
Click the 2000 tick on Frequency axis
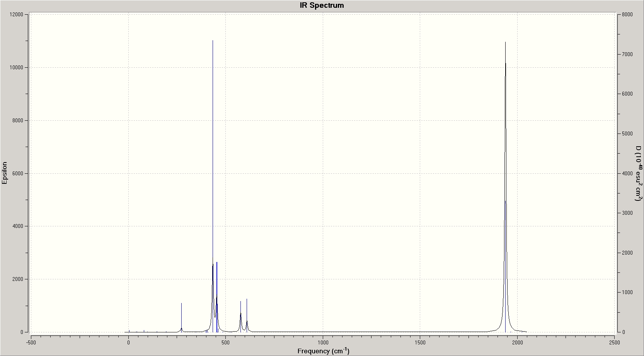click(x=518, y=342)
